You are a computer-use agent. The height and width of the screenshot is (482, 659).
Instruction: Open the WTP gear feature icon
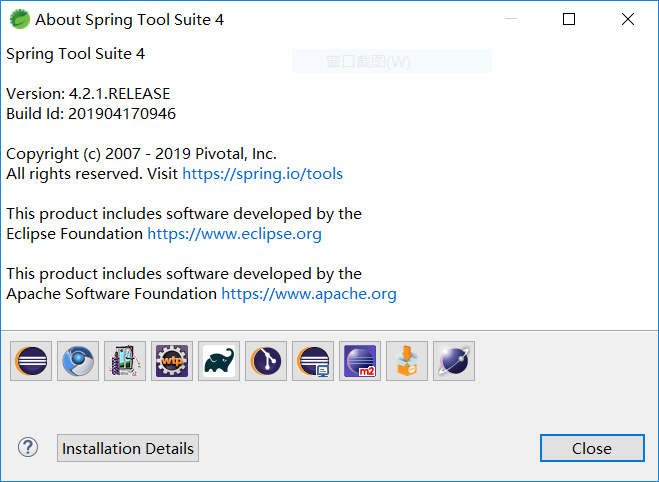[x=172, y=361]
